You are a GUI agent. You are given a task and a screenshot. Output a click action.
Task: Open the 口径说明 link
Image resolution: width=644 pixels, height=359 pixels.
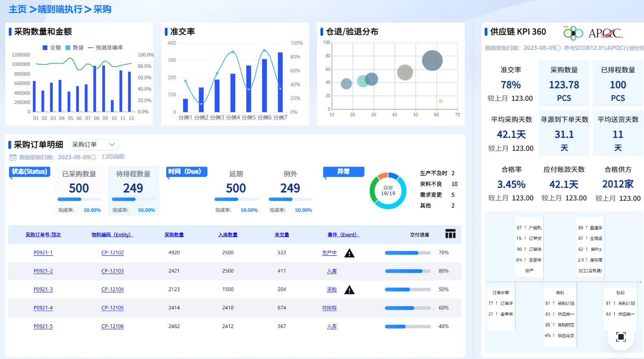coord(113,157)
